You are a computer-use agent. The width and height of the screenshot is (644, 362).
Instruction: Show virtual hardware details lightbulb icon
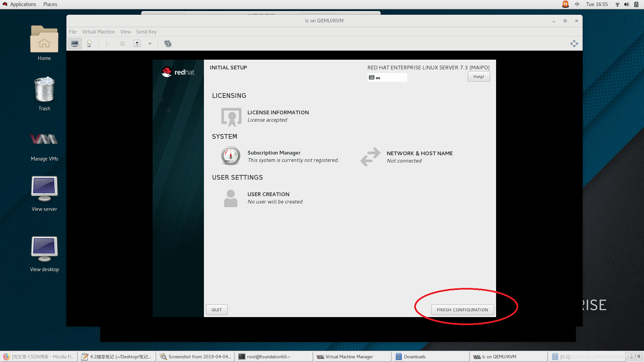[89, 44]
